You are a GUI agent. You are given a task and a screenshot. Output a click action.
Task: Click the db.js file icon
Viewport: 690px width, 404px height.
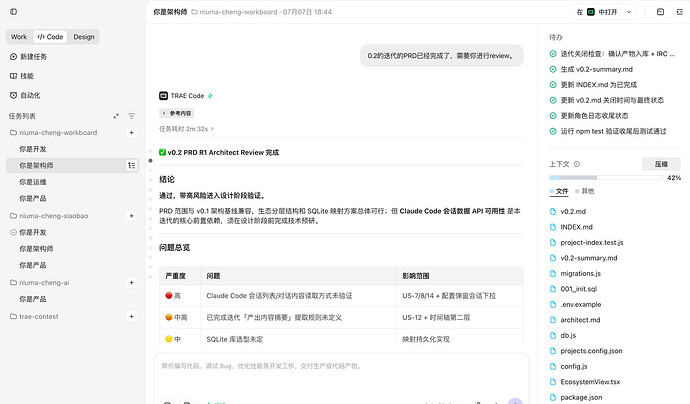[x=553, y=335]
